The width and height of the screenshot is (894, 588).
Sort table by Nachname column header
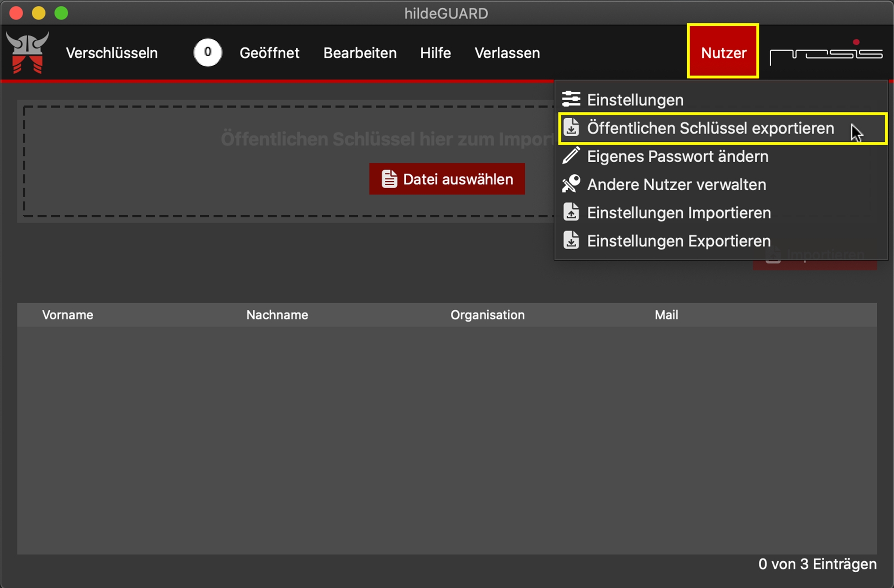[x=277, y=315]
